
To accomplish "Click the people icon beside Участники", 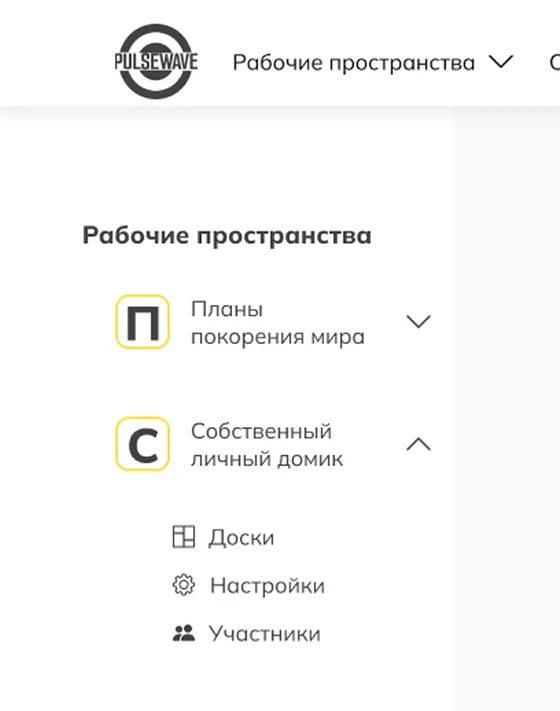I will pos(184,633).
